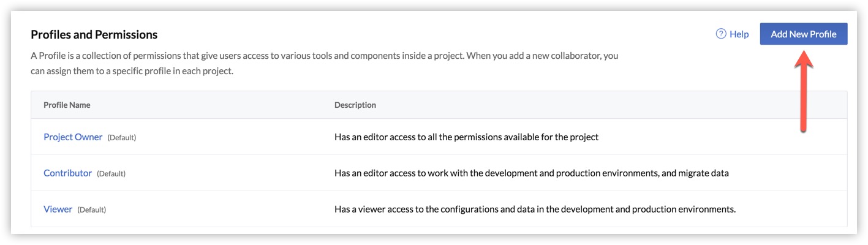The height and width of the screenshot is (245, 868).
Task: Click the line 'can assign them to a specific profile'
Action: pos(132,71)
